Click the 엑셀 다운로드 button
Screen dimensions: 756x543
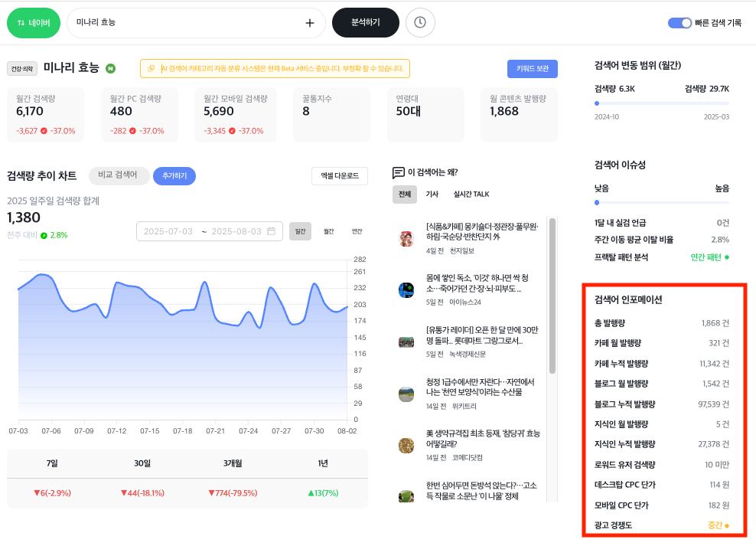[x=340, y=175]
